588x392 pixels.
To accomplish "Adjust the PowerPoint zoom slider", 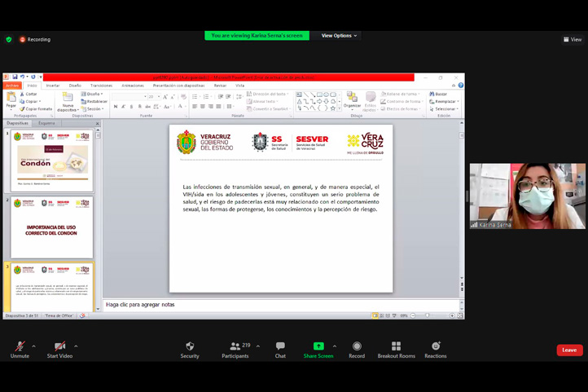I will [428, 315].
